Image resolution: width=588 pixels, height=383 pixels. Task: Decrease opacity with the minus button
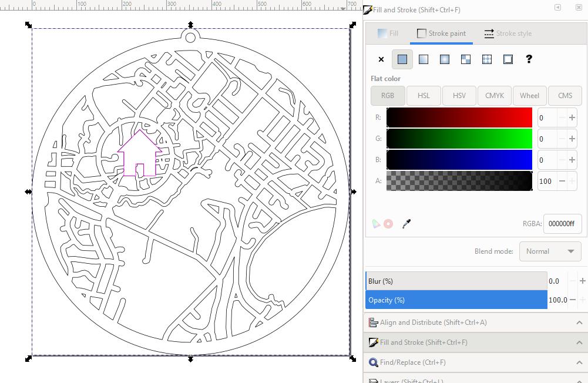[573, 300]
